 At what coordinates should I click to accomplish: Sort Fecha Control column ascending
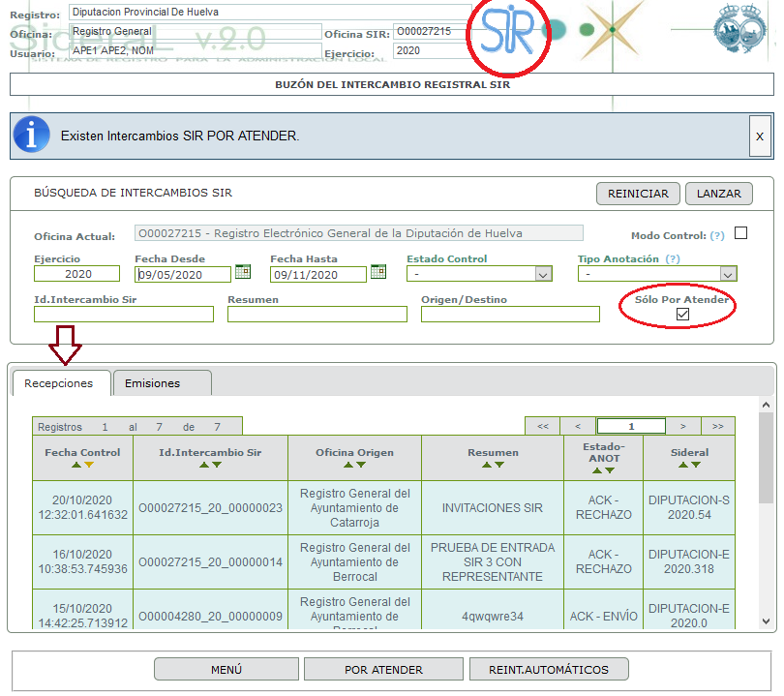76,465
